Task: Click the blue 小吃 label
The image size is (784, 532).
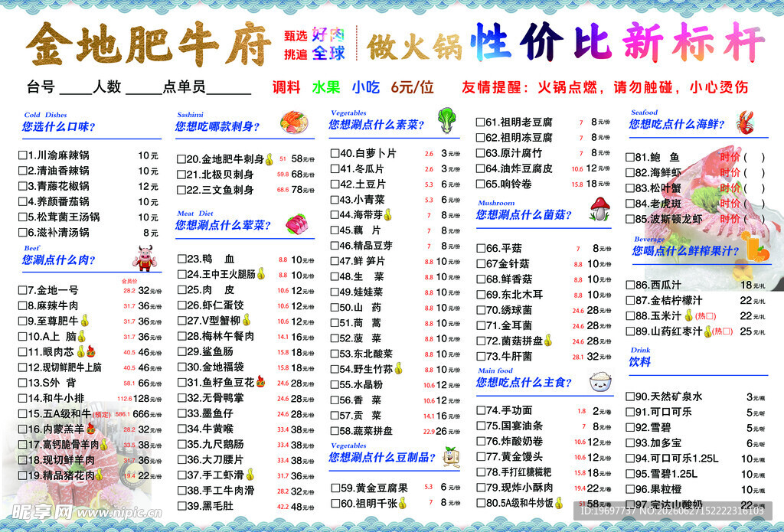Action: [x=365, y=87]
